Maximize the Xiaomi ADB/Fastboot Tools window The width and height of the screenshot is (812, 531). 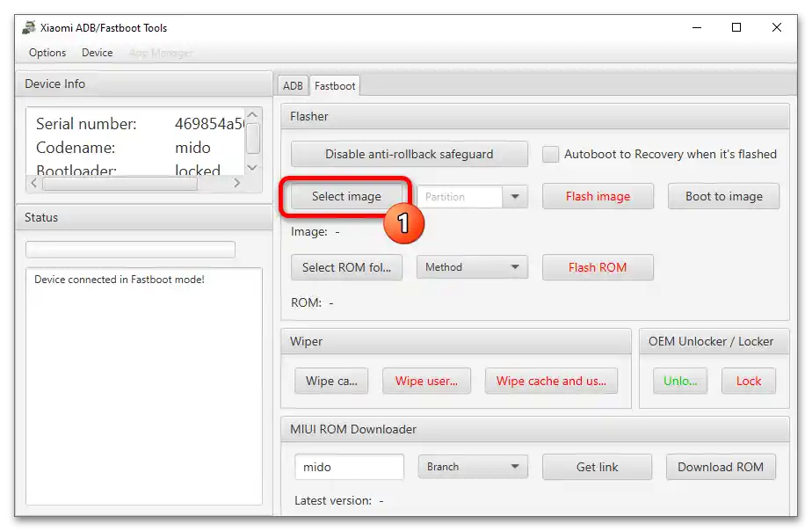point(736,27)
